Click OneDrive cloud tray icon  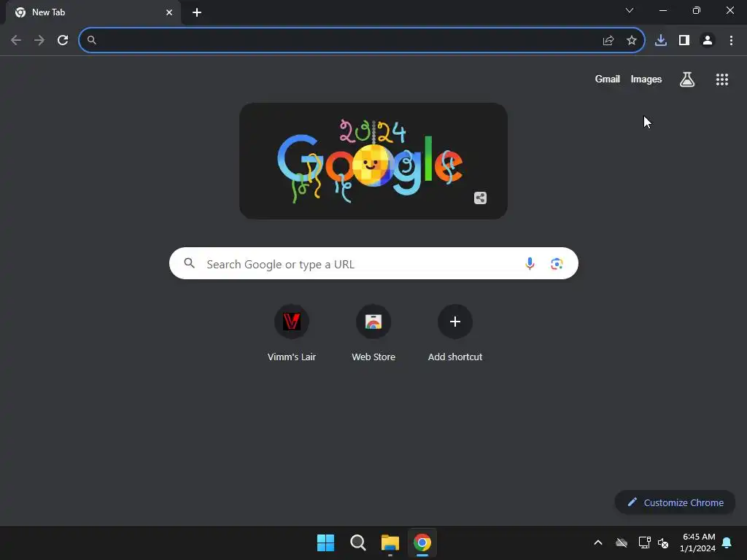point(622,542)
